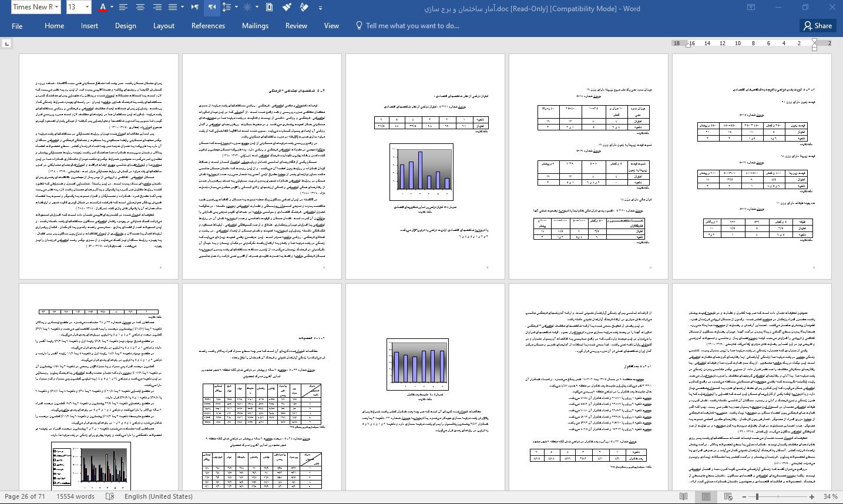
Task: Switch to Read Mode view
Action: [x=683, y=496]
